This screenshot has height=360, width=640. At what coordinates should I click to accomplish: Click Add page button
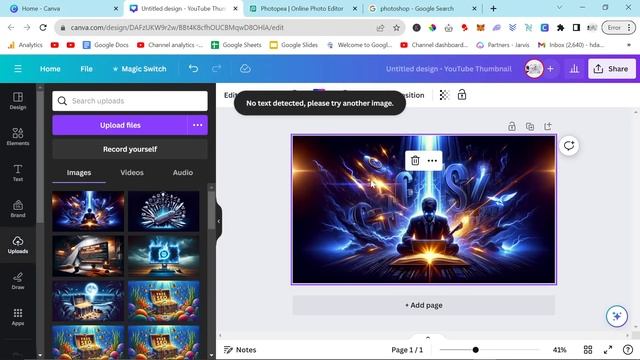click(x=424, y=305)
